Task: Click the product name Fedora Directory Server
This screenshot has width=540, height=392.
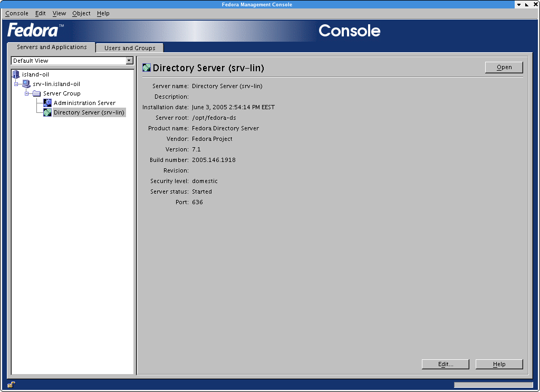Action: pyautogui.click(x=226, y=128)
